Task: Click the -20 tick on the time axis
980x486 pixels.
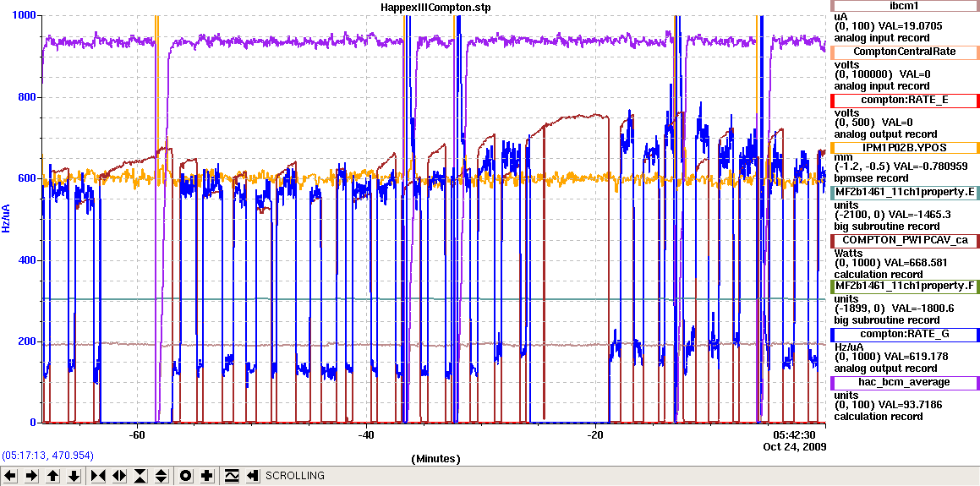Action: (595, 434)
